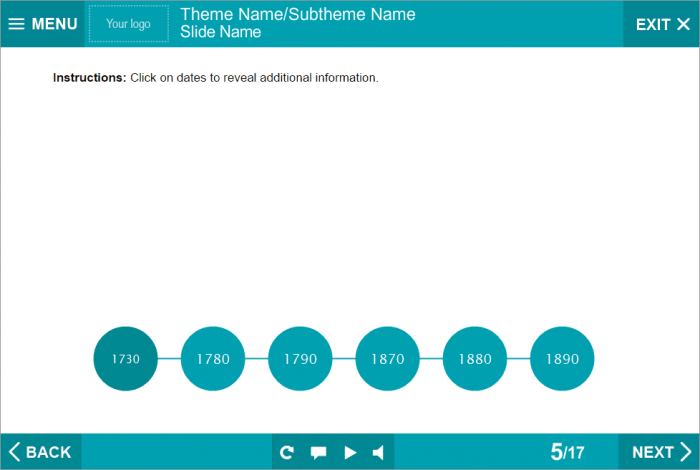Open the hamburger MENU icon
The width and height of the screenshot is (700, 470).
coord(16,24)
